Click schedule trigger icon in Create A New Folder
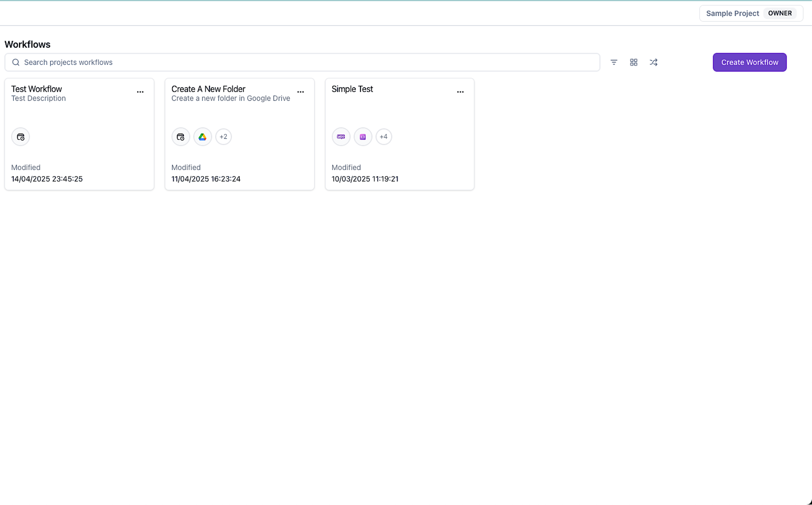 [181, 137]
